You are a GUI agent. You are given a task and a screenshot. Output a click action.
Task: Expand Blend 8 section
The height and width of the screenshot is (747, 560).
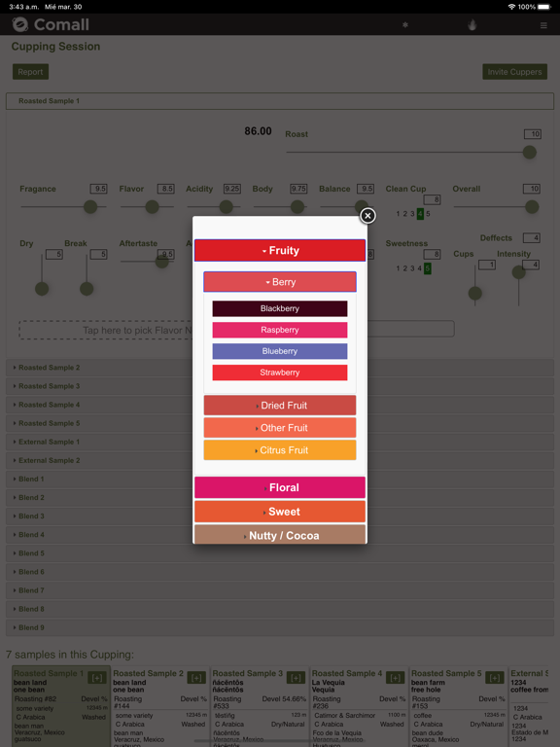coord(280,609)
